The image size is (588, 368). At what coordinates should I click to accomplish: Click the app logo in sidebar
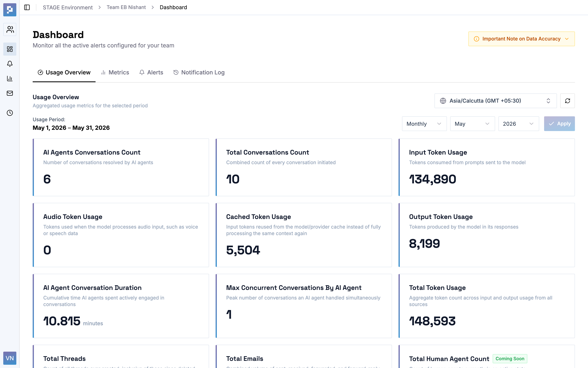(10, 10)
